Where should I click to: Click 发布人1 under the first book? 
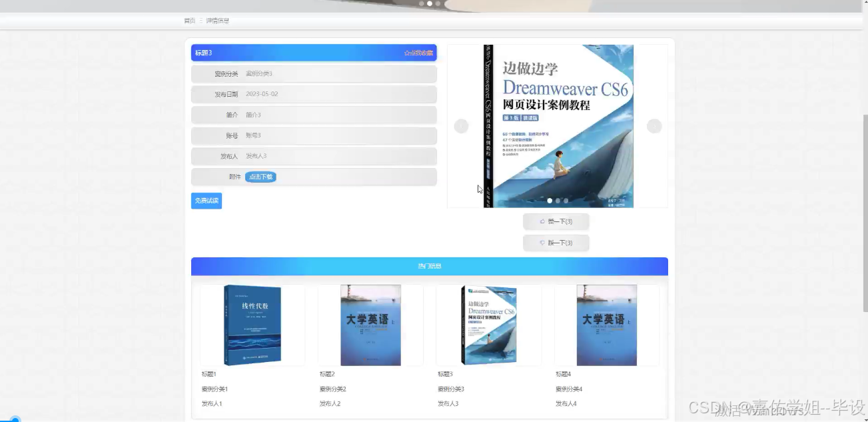212,403
